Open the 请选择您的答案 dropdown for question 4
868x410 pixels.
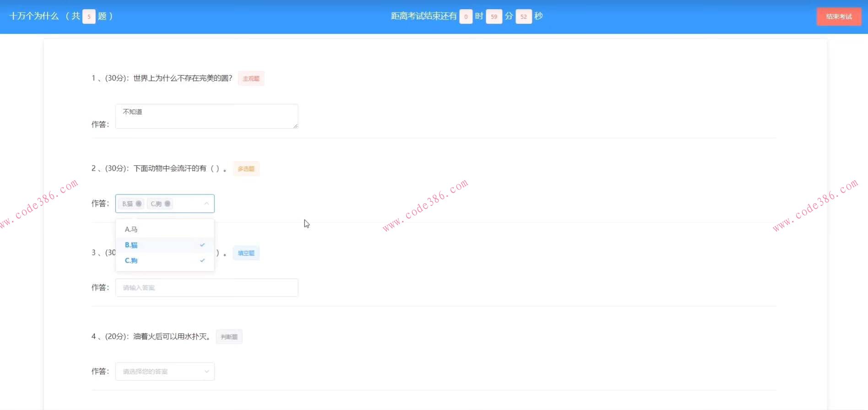pyautogui.click(x=165, y=372)
